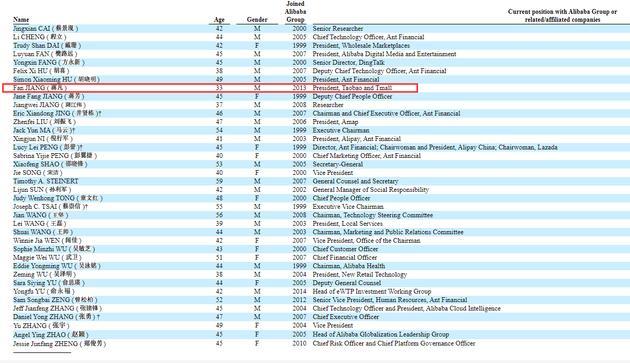The height and width of the screenshot is (363, 630).
Task: Click the Name column header
Action: click(21, 19)
